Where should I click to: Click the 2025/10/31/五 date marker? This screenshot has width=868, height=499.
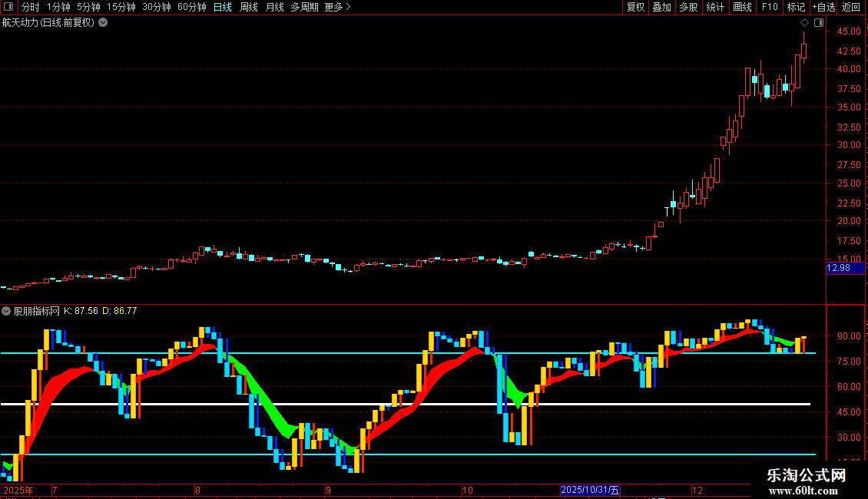[x=590, y=490]
